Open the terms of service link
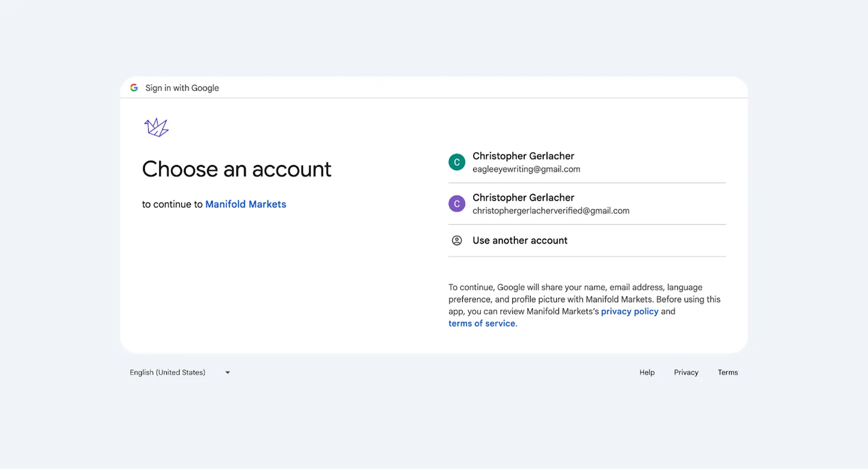 point(482,323)
